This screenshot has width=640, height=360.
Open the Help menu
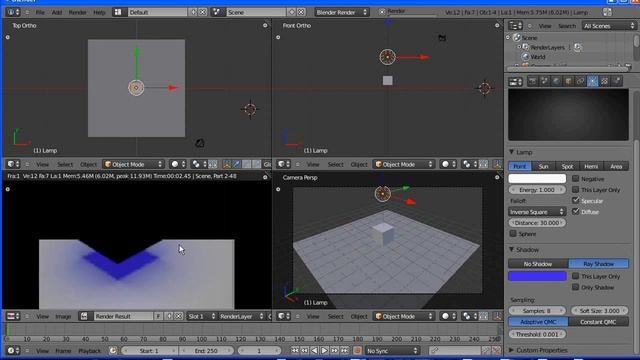99,12
